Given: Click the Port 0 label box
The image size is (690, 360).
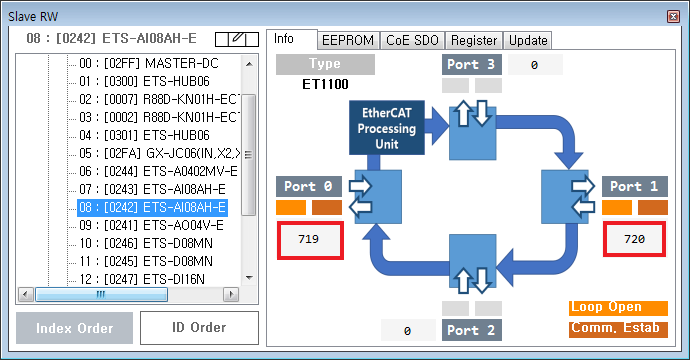Looking at the screenshot, I should [309, 187].
